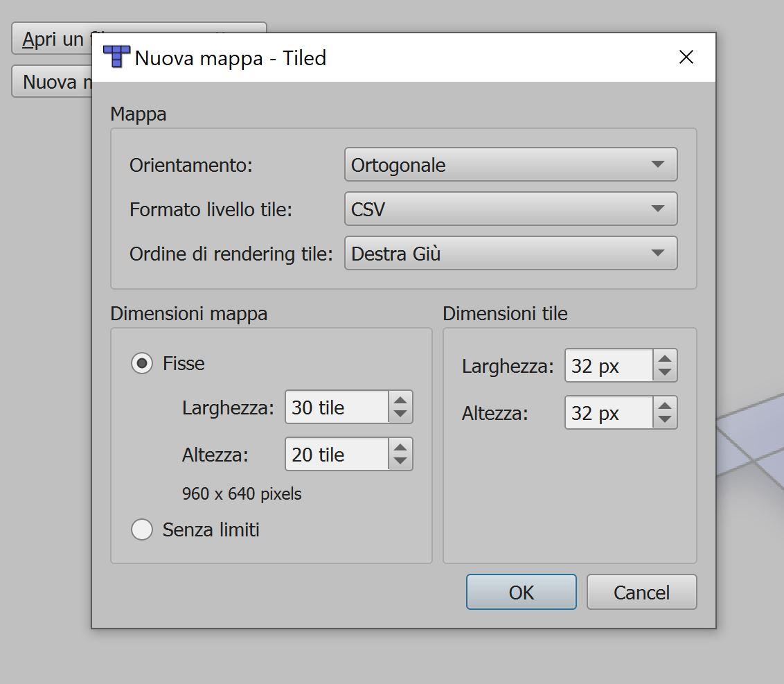Increase map Larghezza with the up arrow
784x684 pixels.
pos(400,400)
